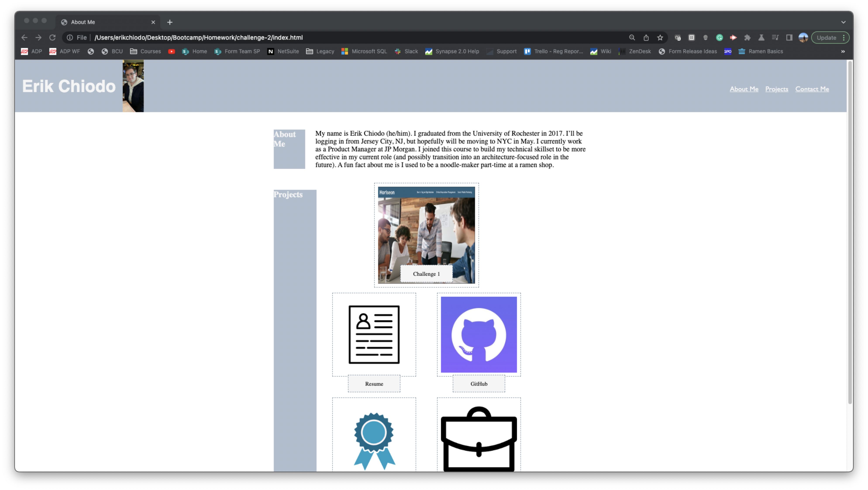Click the Grammarly extension icon
868x490 pixels.
point(719,37)
